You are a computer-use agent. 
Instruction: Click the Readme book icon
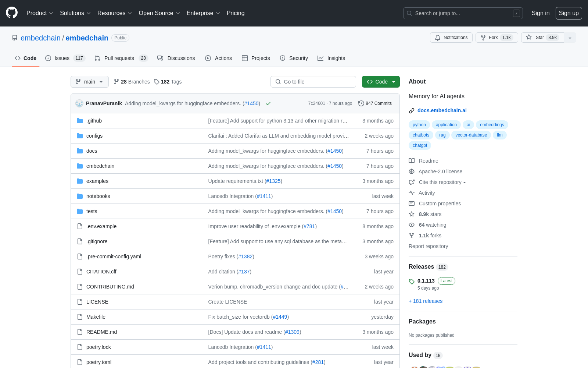[x=412, y=161]
